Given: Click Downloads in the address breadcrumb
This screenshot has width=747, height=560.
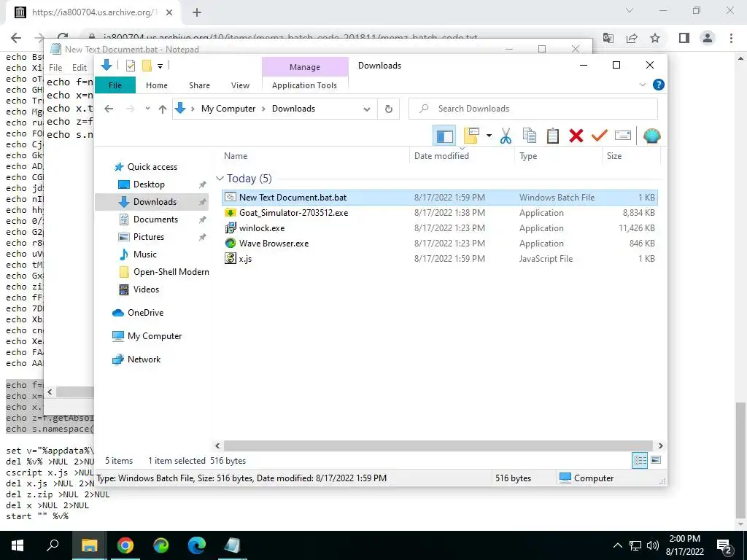Looking at the screenshot, I should coord(293,109).
